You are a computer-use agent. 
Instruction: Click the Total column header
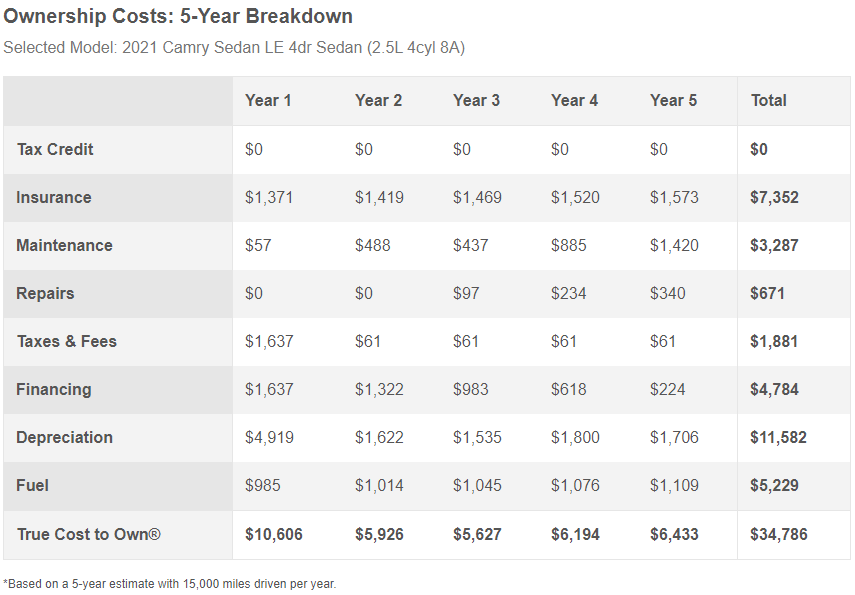[x=768, y=100]
